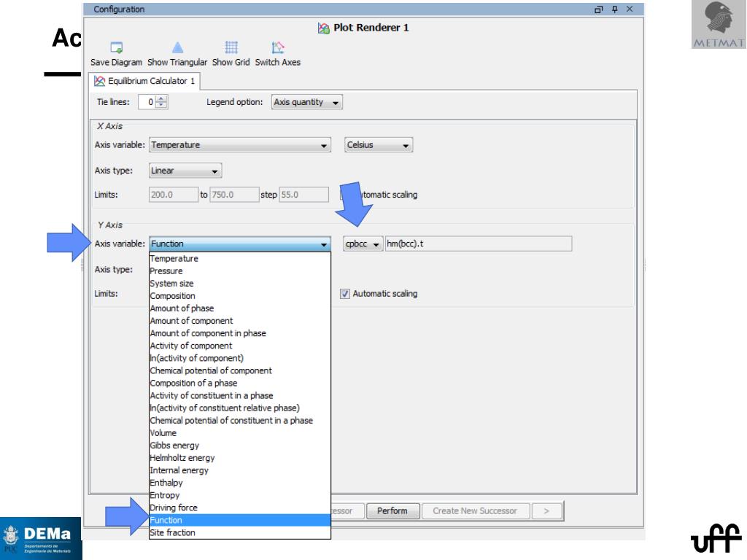747x560 pixels.
Task: Select Gibbs energy from the list
Action: (x=239, y=446)
